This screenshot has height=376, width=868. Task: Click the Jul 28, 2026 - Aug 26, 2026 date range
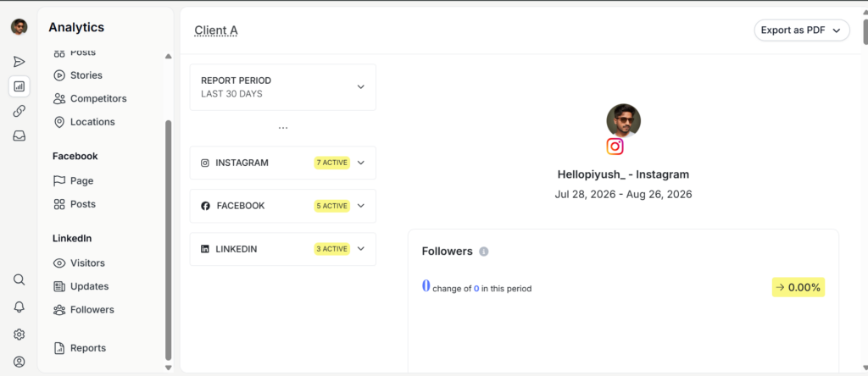[x=623, y=195]
